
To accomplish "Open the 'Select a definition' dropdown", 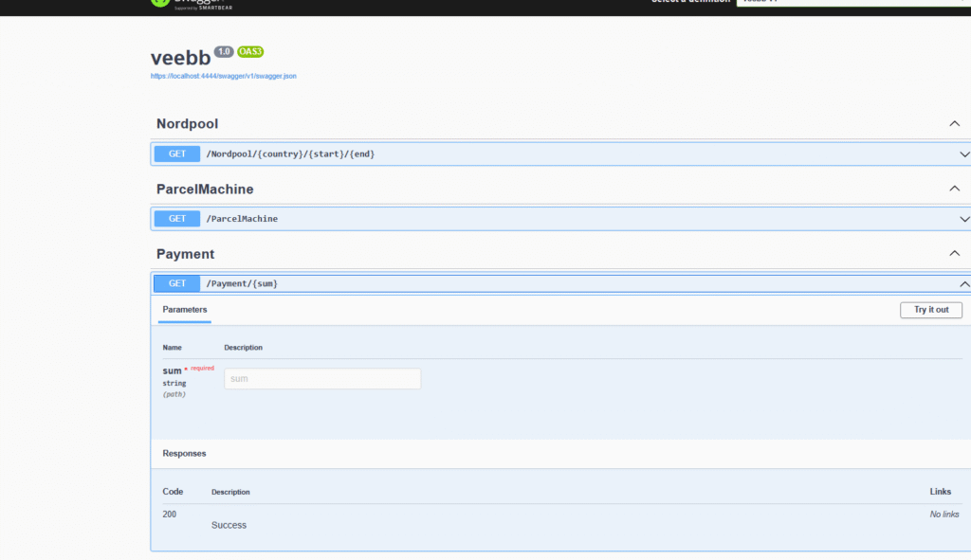I will pyautogui.click(x=853, y=3).
